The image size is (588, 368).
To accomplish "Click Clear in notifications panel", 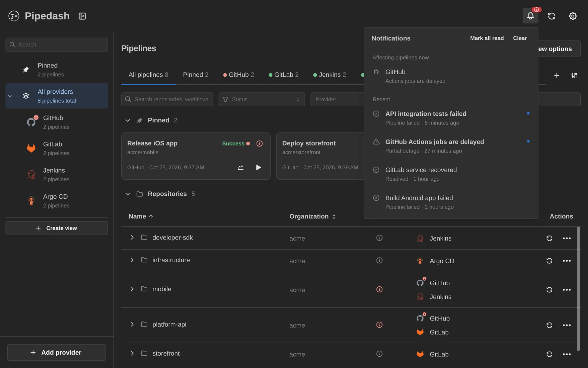I will [520, 38].
